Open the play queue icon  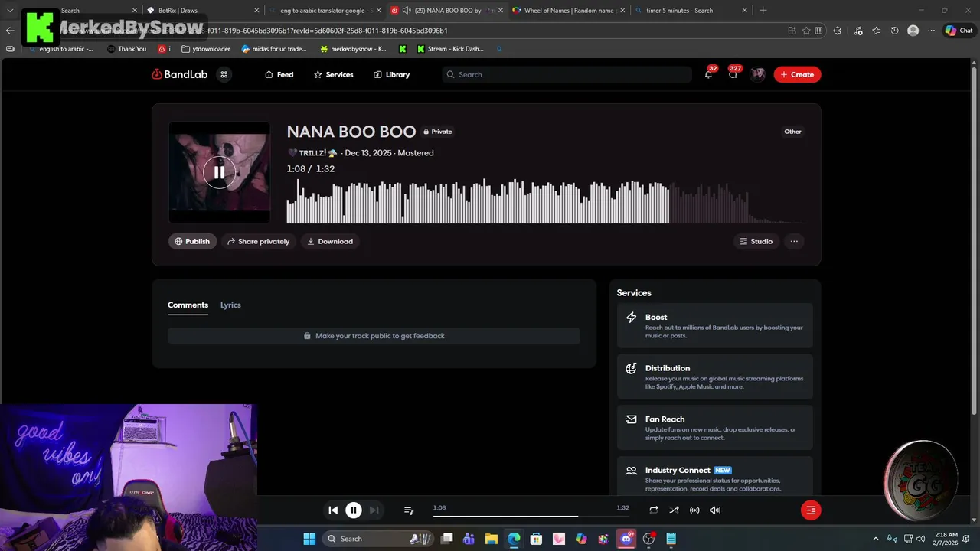point(409,510)
